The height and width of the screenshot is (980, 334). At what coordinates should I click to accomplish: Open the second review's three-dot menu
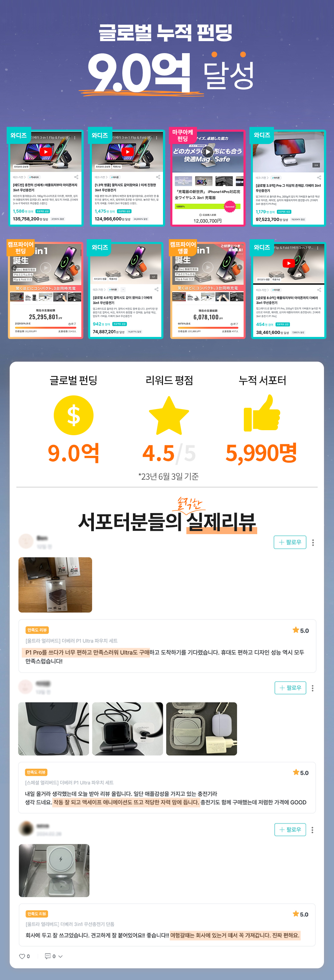click(x=312, y=688)
